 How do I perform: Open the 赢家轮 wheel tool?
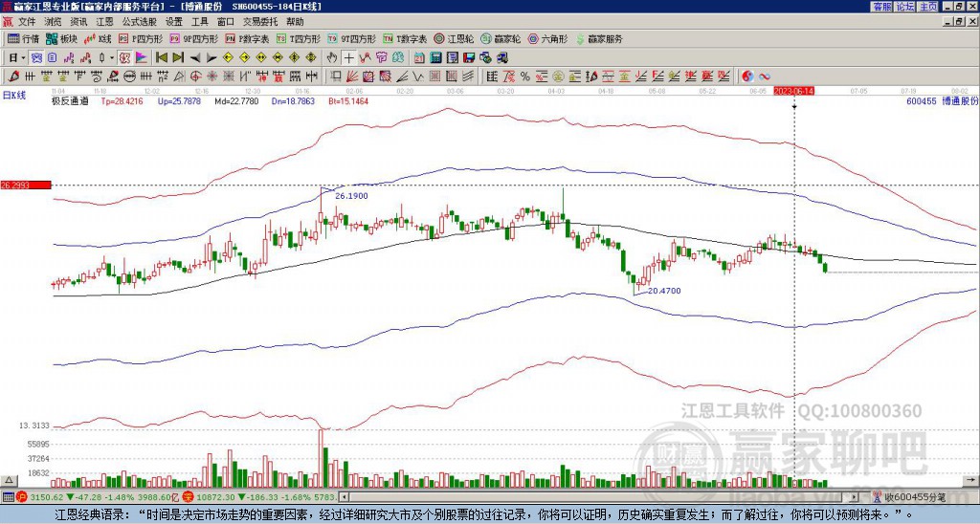coord(501,38)
